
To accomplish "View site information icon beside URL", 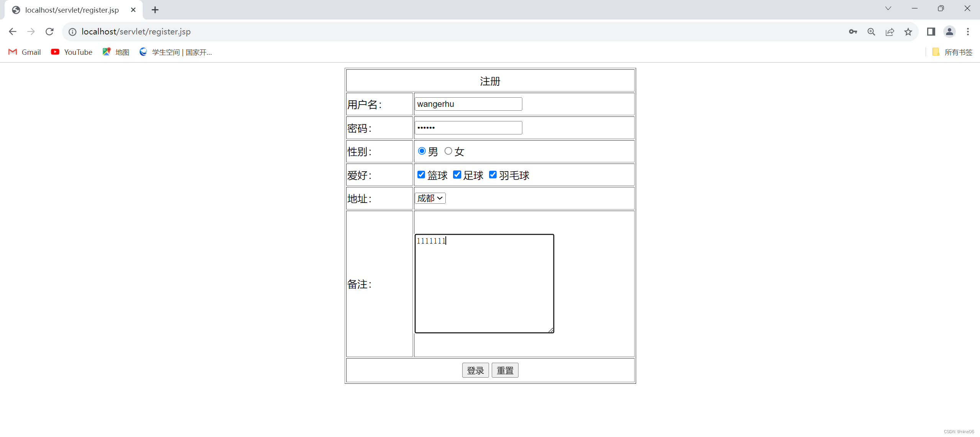I will coord(72,32).
